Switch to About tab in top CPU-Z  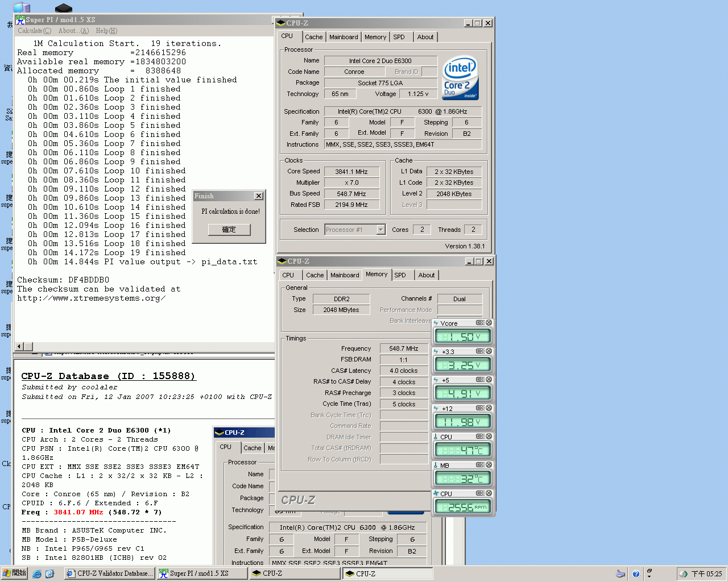[425, 37]
